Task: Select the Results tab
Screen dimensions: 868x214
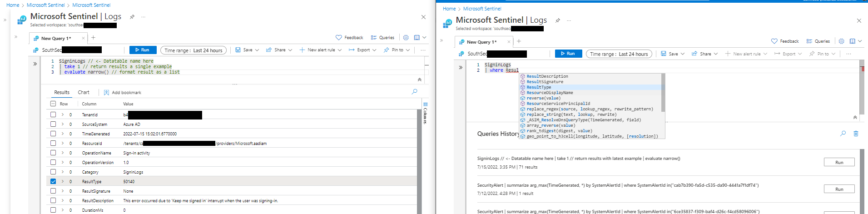Action: pos(62,92)
